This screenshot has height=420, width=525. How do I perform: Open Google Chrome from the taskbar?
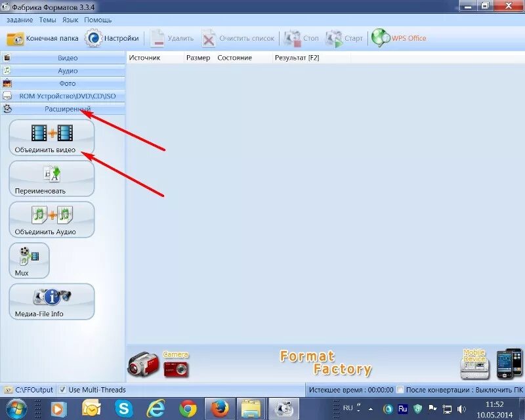pos(188,409)
